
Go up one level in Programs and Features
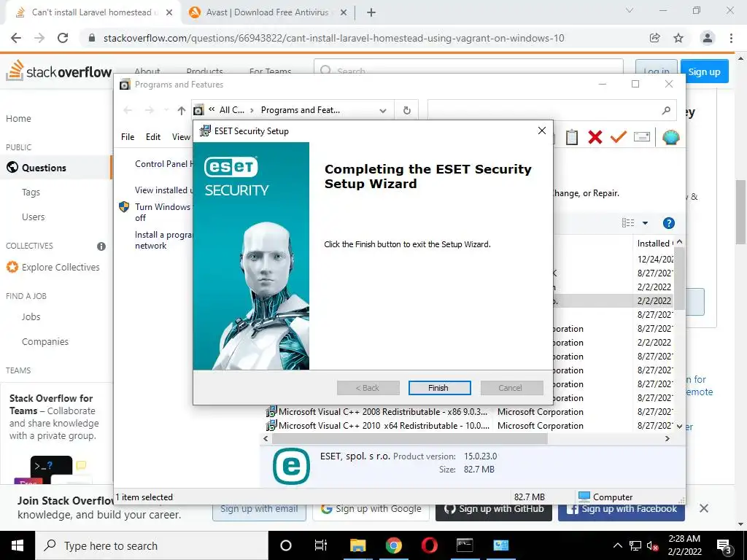pyautogui.click(x=181, y=111)
